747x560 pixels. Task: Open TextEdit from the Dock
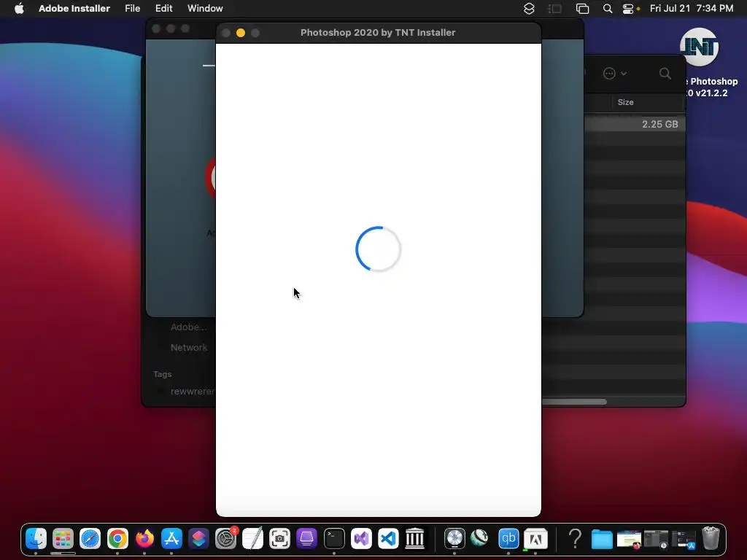pyautogui.click(x=253, y=539)
